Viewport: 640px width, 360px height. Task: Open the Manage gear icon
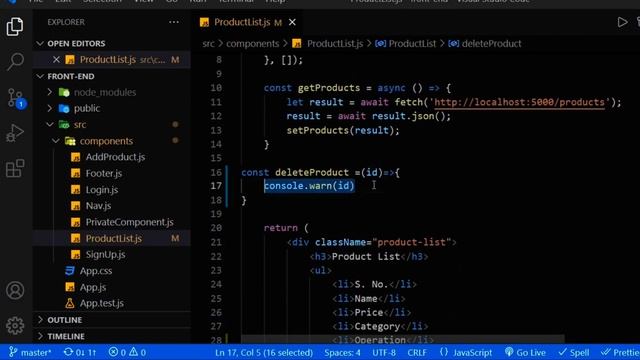click(15, 325)
